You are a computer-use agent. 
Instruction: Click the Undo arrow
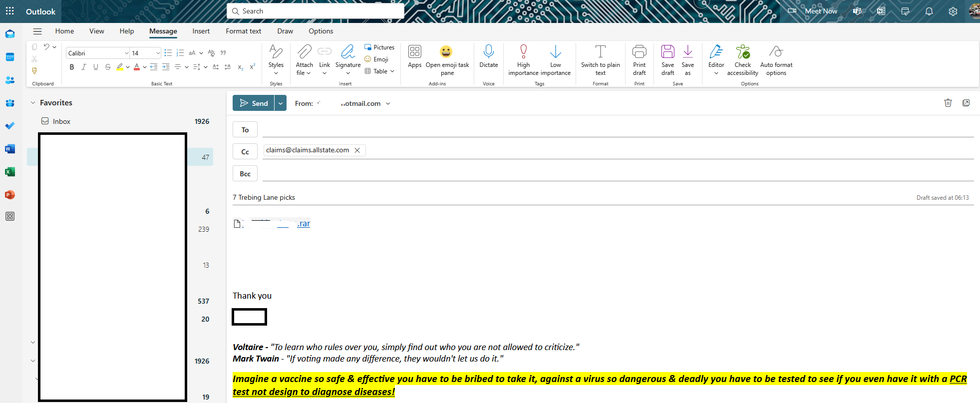tap(46, 47)
